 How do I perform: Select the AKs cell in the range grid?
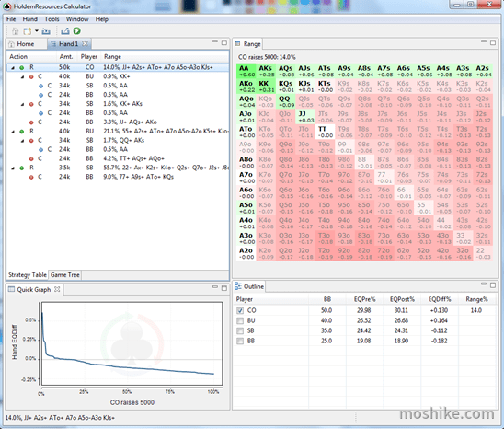pyautogui.click(x=266, y=71)
